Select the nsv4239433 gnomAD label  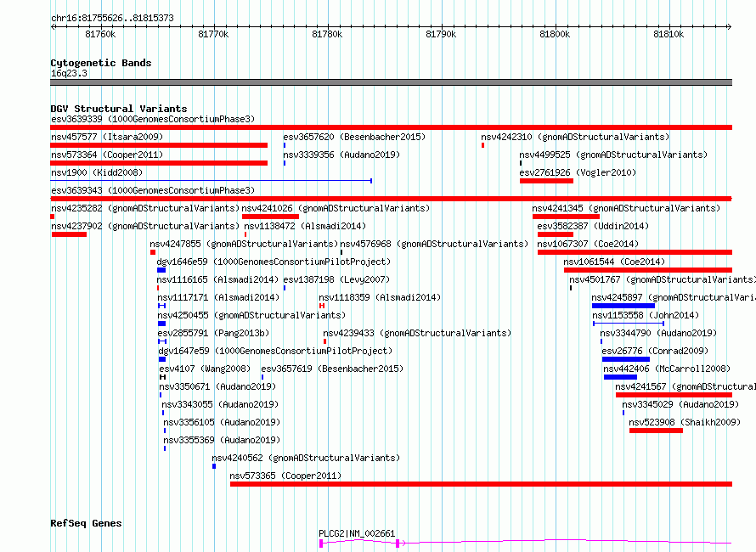pos(417,333)
